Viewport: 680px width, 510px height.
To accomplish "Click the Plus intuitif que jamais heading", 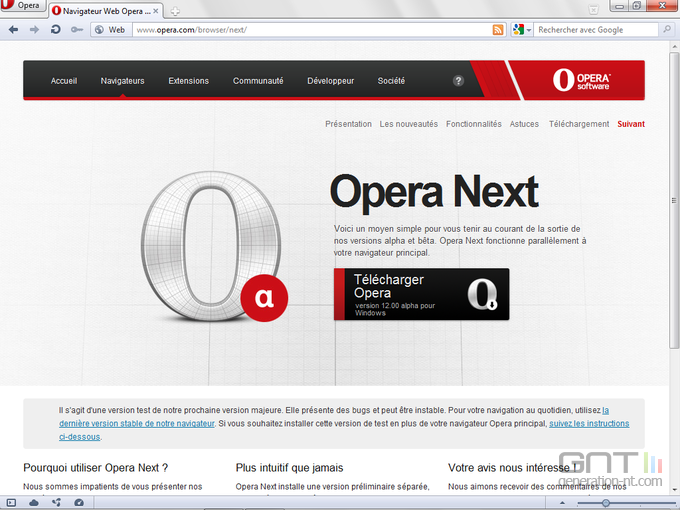I will pos(289,468).
